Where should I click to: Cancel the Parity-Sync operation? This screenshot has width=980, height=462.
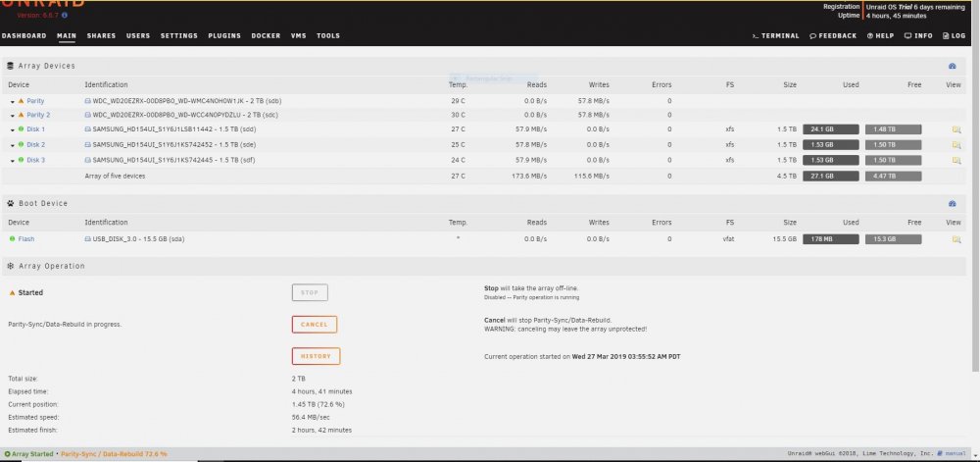pyautogui.click(x=315, y=325)
